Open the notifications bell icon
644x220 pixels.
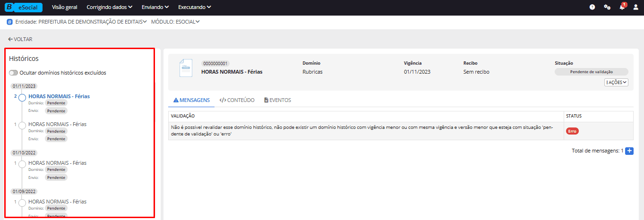(622, 8)
